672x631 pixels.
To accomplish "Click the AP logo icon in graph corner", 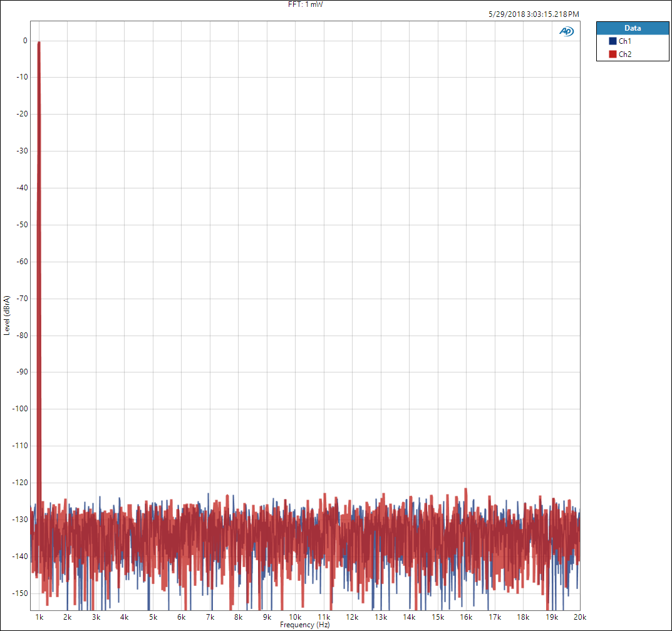I will point(566,31).
